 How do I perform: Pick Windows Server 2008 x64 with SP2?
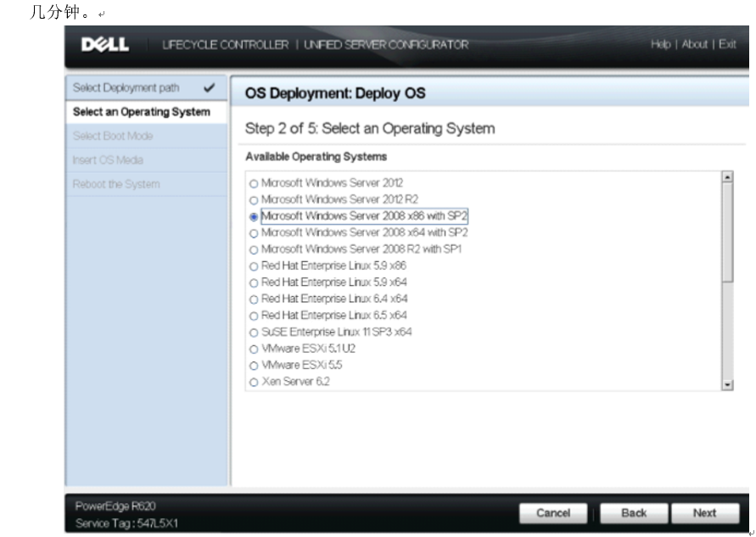[254, 234]
